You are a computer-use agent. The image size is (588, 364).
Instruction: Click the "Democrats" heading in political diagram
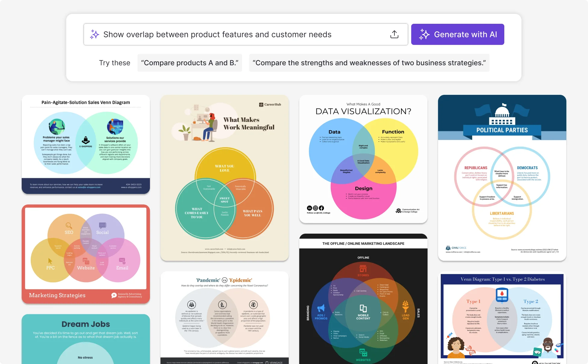[527, 168]
